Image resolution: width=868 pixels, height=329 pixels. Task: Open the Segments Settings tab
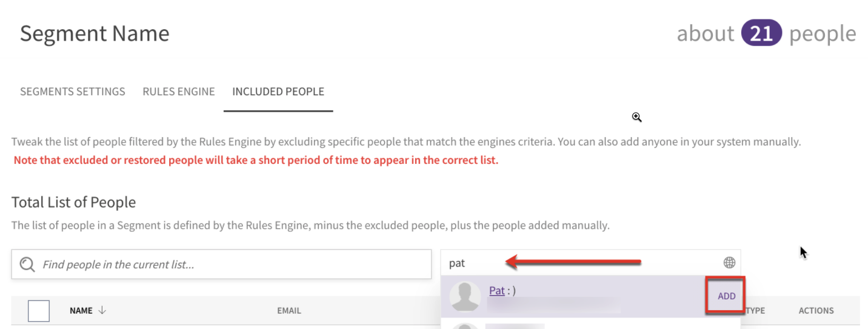point(73,92)
